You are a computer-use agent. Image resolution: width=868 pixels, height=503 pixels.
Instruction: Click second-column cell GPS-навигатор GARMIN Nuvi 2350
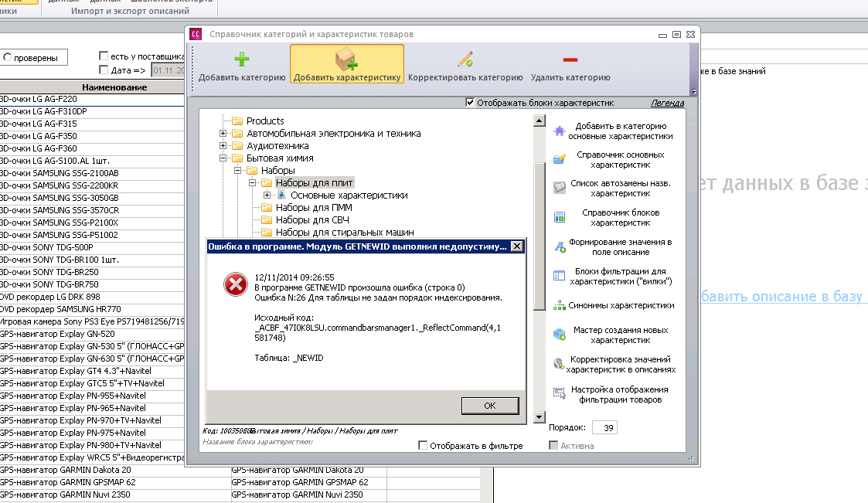308,495
